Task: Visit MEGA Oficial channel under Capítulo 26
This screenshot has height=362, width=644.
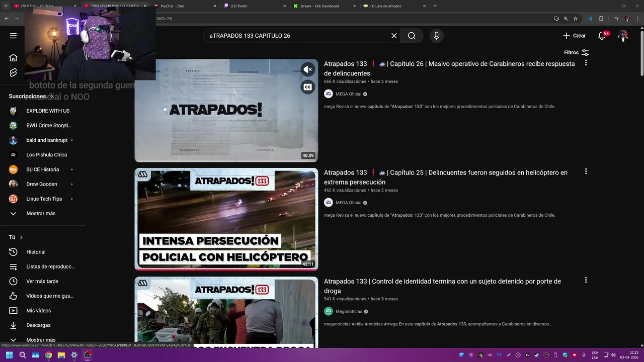Action: point(348,94)
